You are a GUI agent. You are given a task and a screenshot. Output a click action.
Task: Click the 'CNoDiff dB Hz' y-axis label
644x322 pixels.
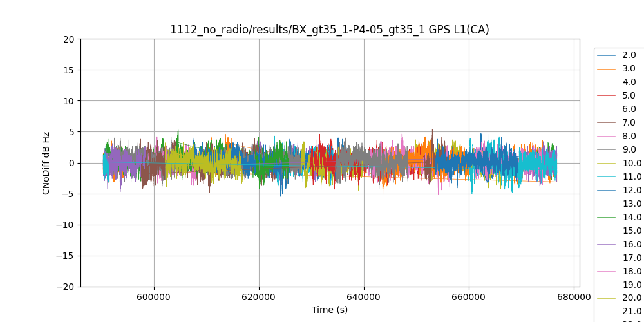tap(46, 163)
